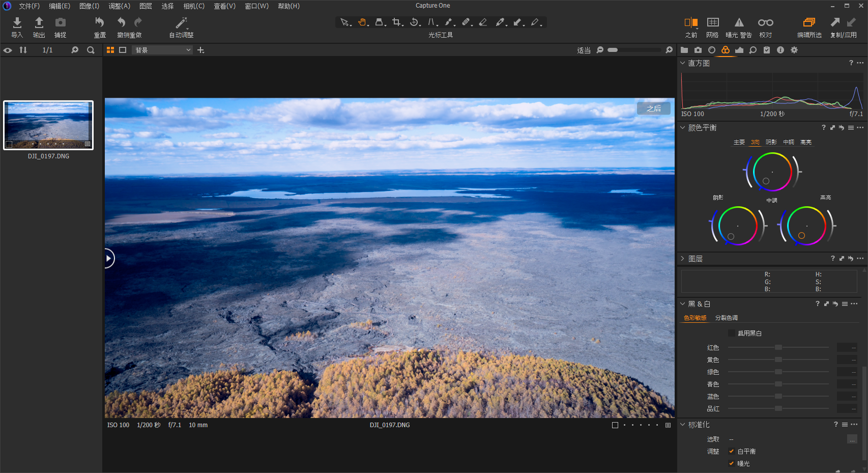This screenshot has height=473, width=868.
Task: Select the Pan hand tool
Action: pyautogui.click(x=362, y=22)
